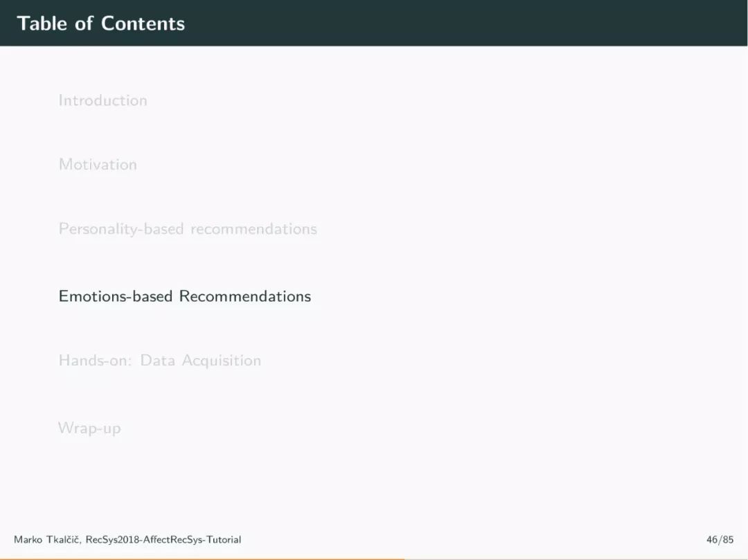Click the word Contents in the title
Screen dimensions: 748x560
pos(143,24)
